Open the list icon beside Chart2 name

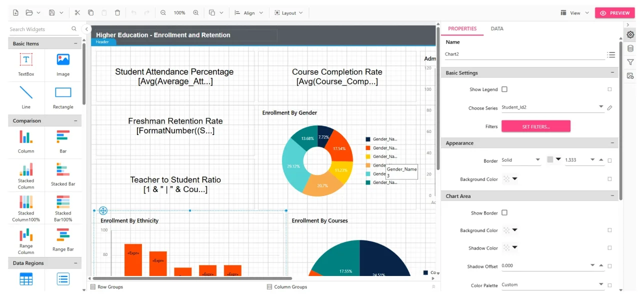point(611,54)
